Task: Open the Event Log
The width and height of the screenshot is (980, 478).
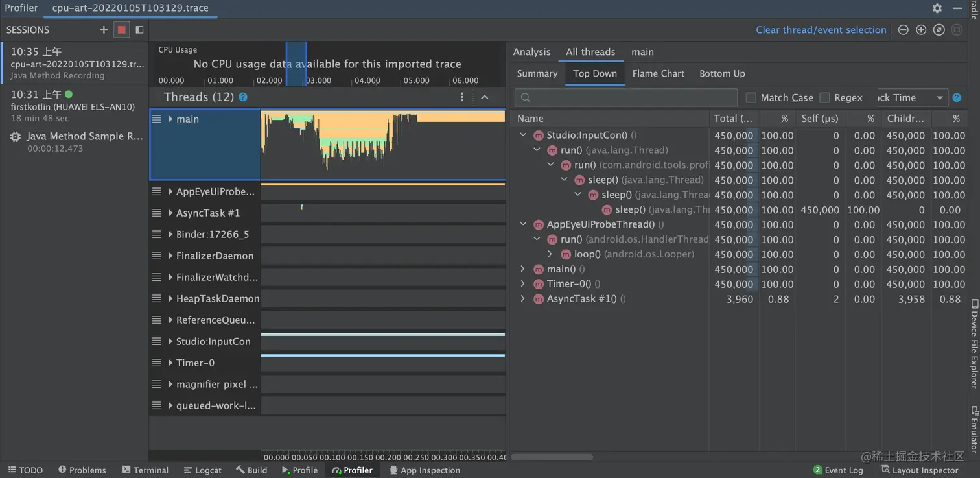Action: click(838, 470)
